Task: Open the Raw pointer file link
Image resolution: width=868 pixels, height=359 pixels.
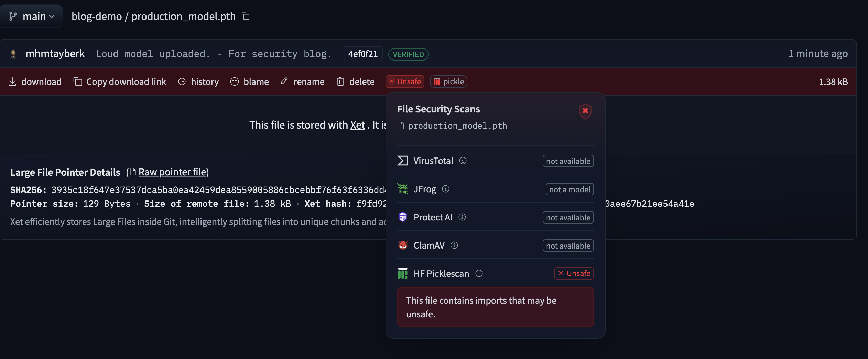Action: (x=172, y=172)
